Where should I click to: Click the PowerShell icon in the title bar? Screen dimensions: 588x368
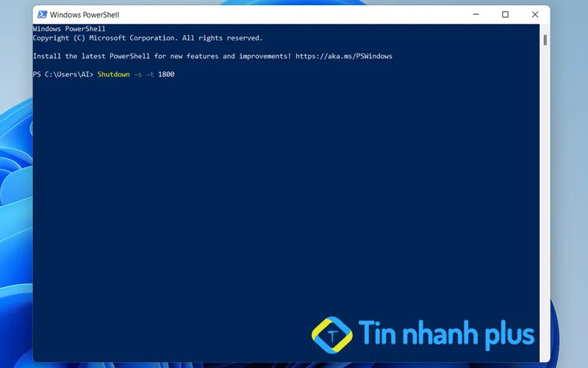42,14
